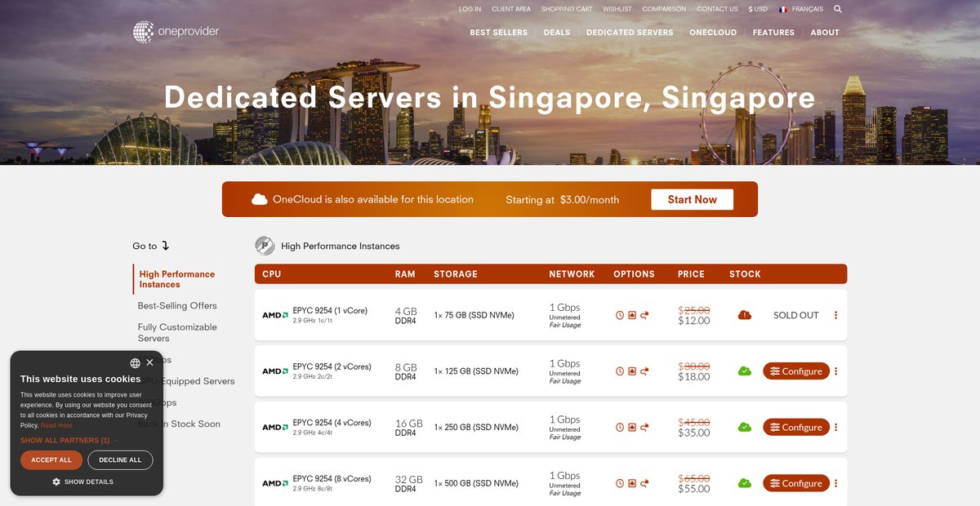Open the Comparison link

pos(664,9)
